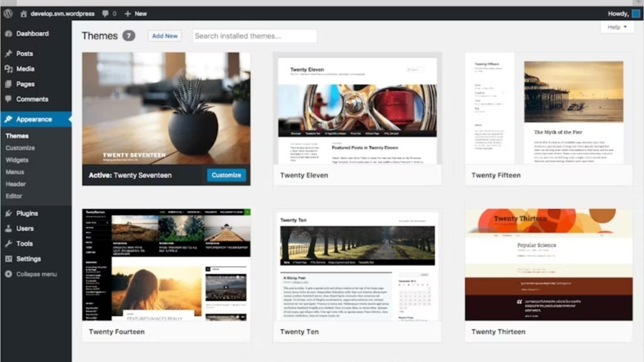Click the Add New theme button
Image resolution: width=644 pixels, height=362 pixels.
click(x=165, y=36)
